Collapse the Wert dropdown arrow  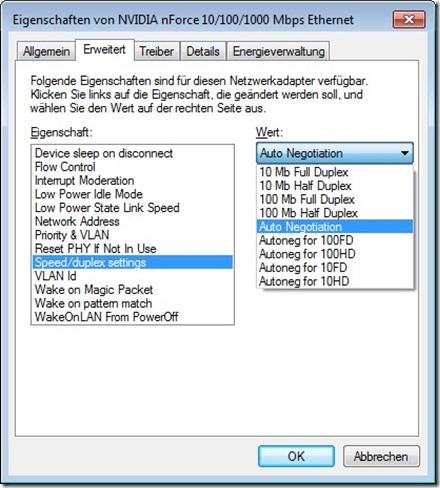coord(405,153)
